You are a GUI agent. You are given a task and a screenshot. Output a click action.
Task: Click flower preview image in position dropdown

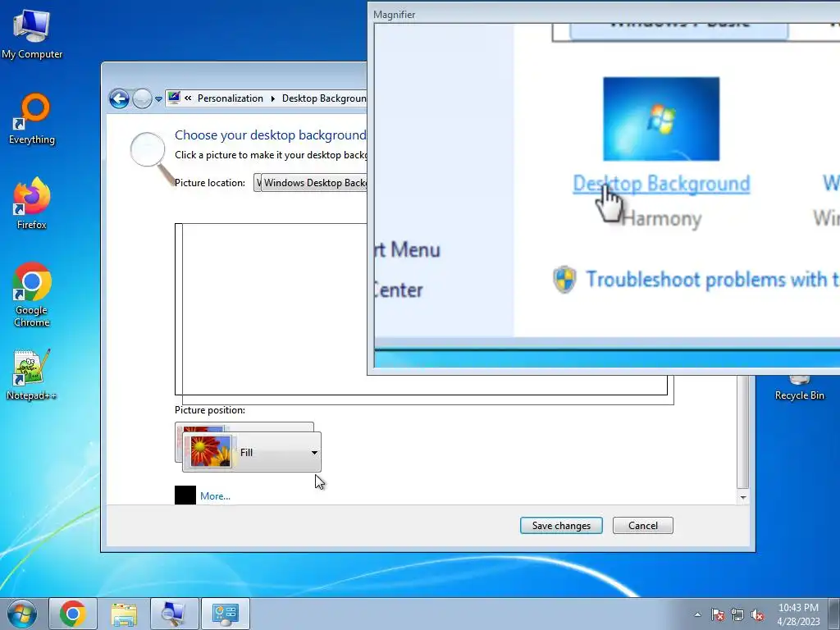(x=211, y=452)
